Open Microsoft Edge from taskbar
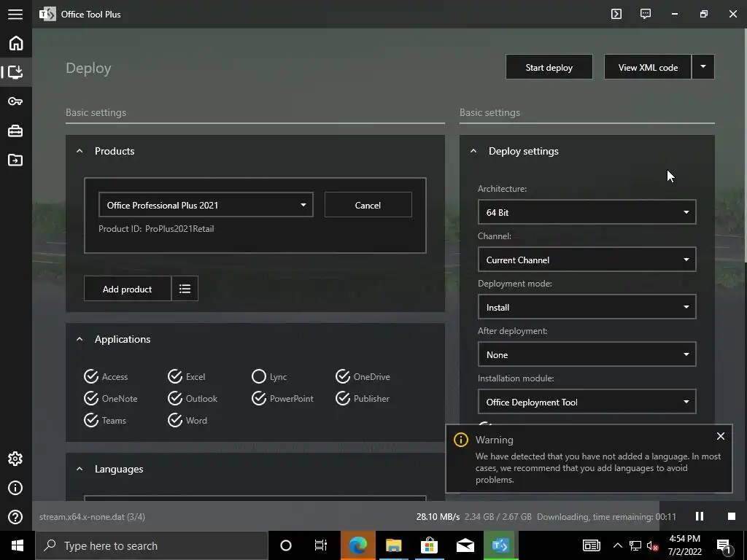 click(x=357, y=545)
